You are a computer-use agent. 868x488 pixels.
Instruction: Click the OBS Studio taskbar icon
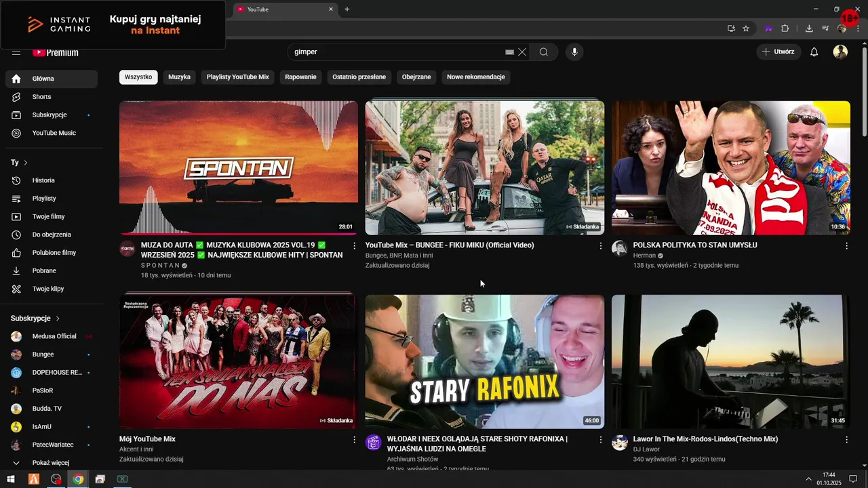point(56,479)
